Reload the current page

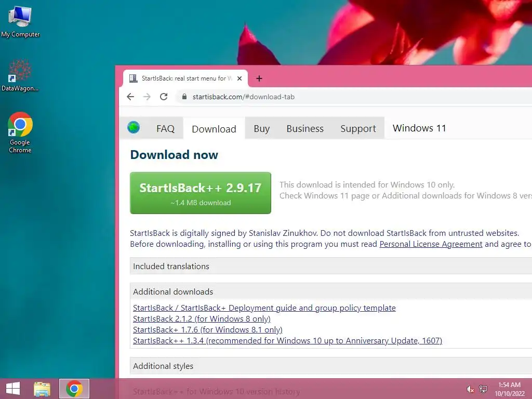pyautogui.click(x=164, y=97)
